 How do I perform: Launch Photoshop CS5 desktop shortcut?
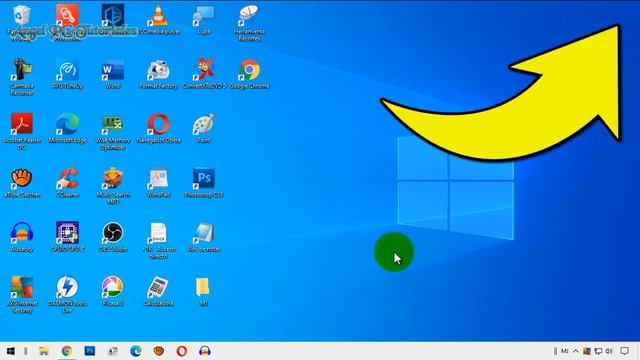[204, 179]
